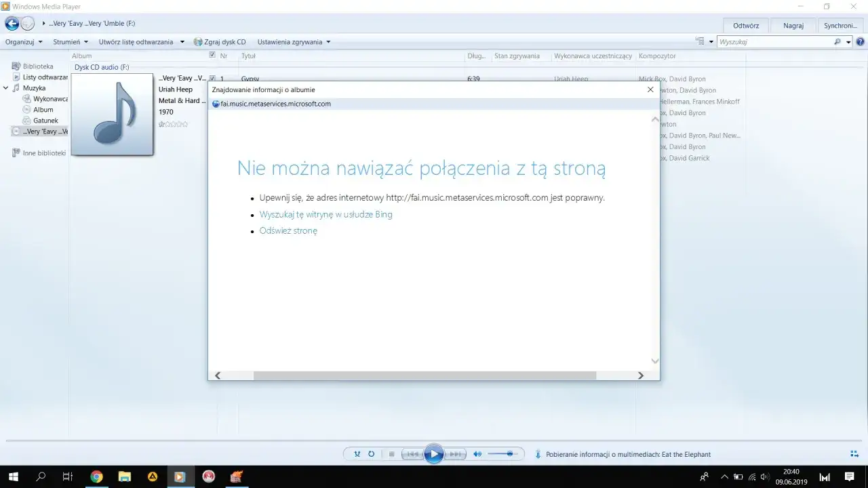Uncheck the select-all tracks checkbox
The height and width of the screenshot is (488, 868).
pos(212,56)
